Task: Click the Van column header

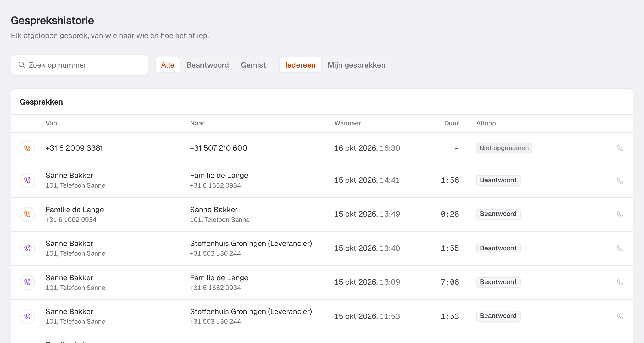Action: 51,123
